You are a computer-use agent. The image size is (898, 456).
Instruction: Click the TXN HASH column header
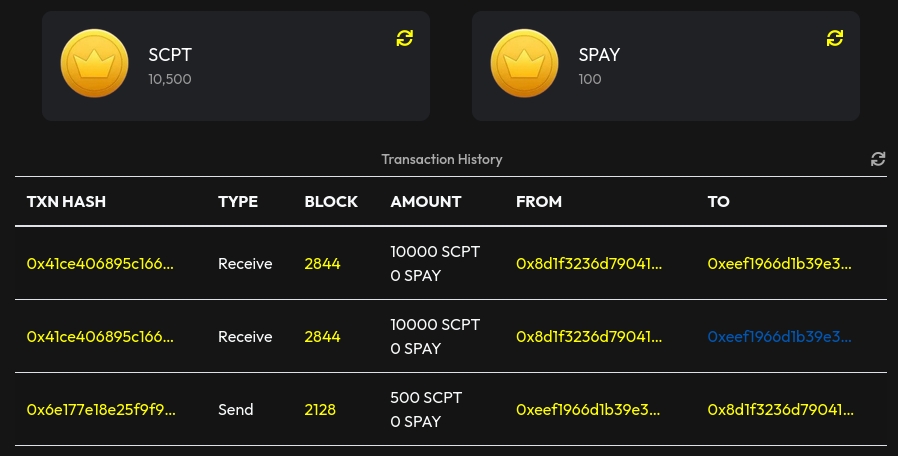coord(66,202)
